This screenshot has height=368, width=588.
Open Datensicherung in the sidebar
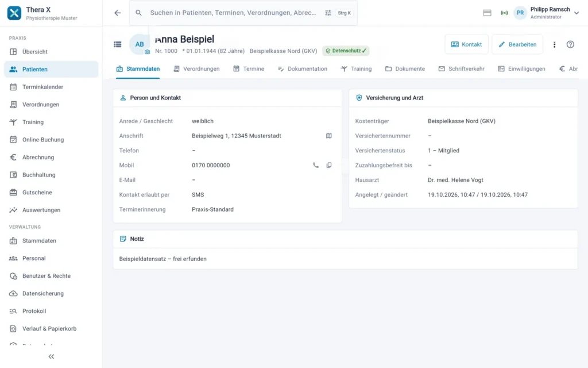pos(51,294)
